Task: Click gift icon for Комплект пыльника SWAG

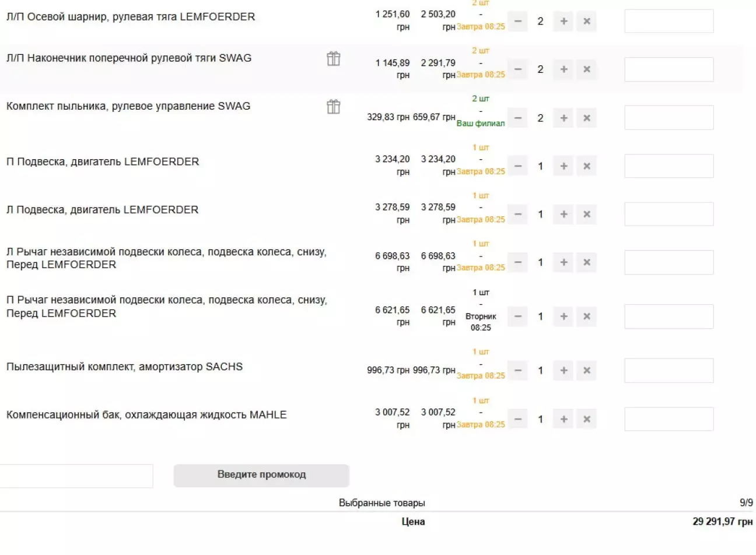Action: pyautogui.click(x=333, y=107)
